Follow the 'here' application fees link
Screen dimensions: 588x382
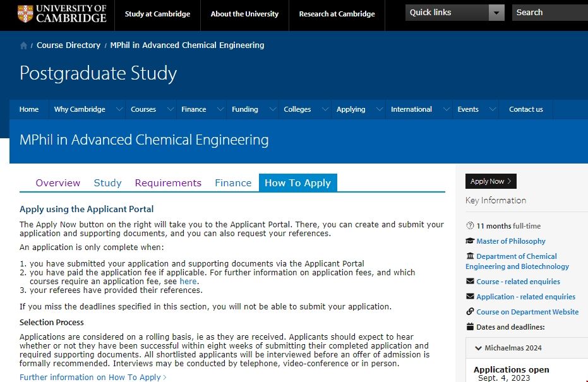(x=188, y=282)
